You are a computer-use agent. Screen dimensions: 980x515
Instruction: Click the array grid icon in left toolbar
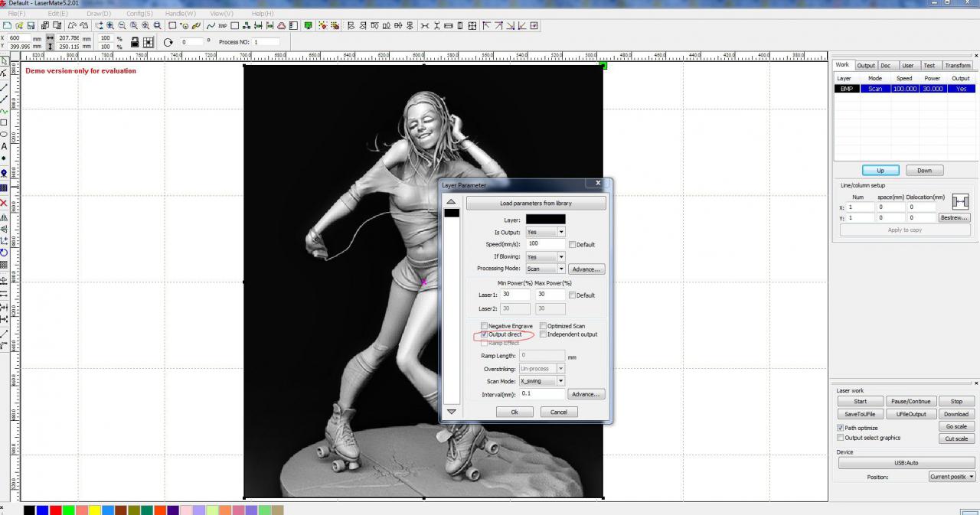click(4, 265)
